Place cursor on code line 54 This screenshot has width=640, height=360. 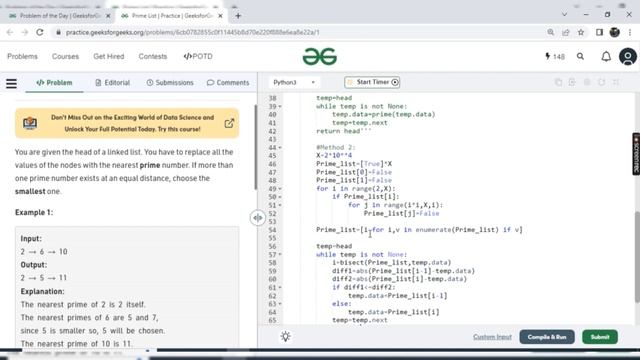click(x=419, y=230)
